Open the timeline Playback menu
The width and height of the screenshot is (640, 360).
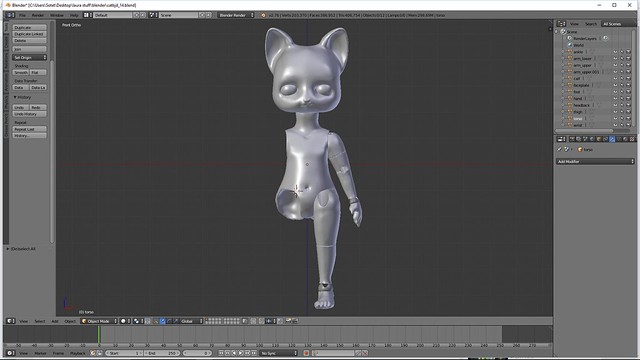click(x=78, y=353)
